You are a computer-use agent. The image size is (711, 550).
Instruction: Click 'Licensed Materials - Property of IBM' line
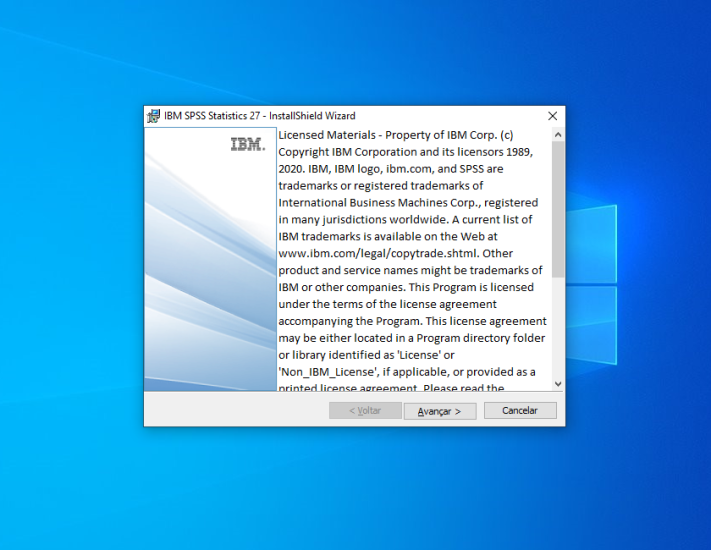[x=395, y=135]
